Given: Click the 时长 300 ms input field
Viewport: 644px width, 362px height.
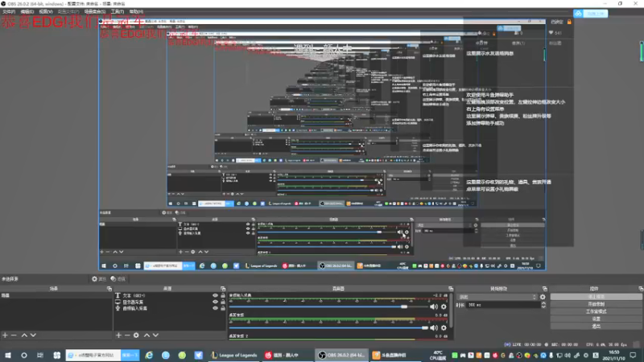Looking at the screenshot, I should pos(503,305).
